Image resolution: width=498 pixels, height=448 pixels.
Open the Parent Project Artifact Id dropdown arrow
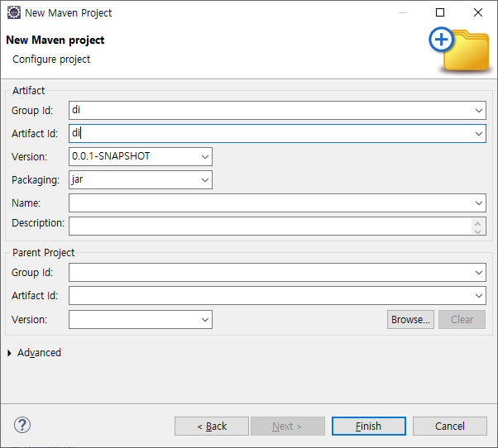pyautogui.click(x=479, y=296)
